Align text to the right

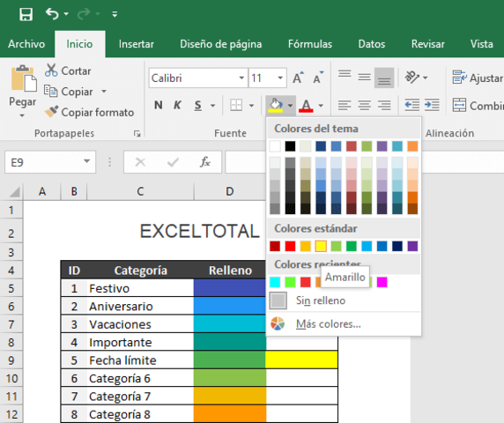[384, 105]
